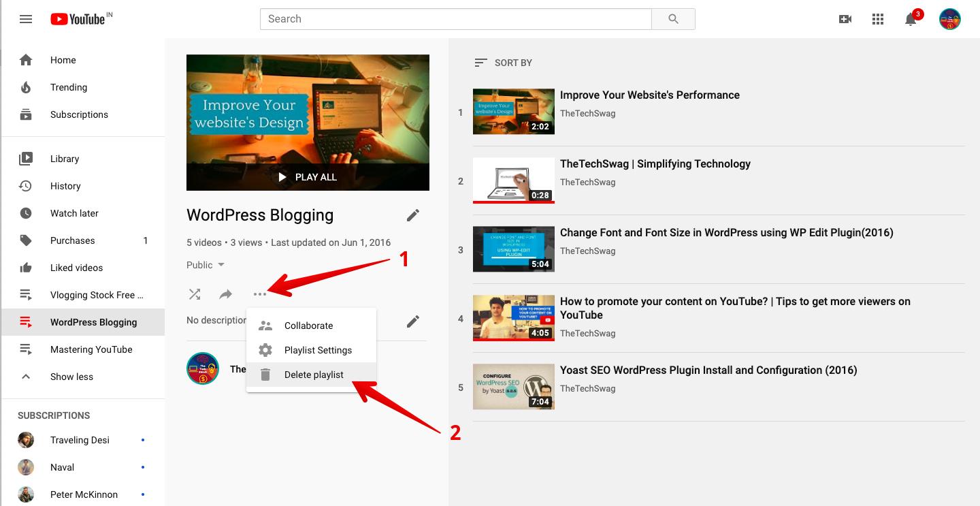Open the YouTube apps grid icon
980x506 pixels.
pos(878,19)
